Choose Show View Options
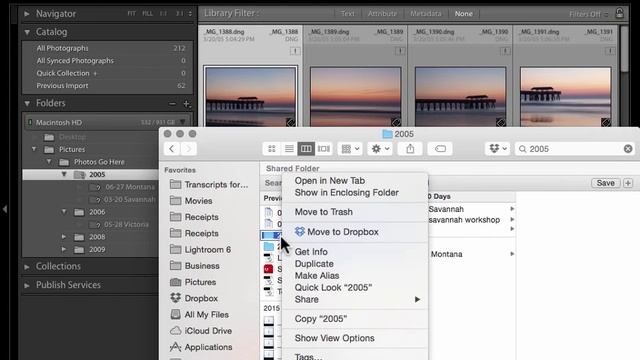This screenshot has height=360, width=640. tap(334, 338)
